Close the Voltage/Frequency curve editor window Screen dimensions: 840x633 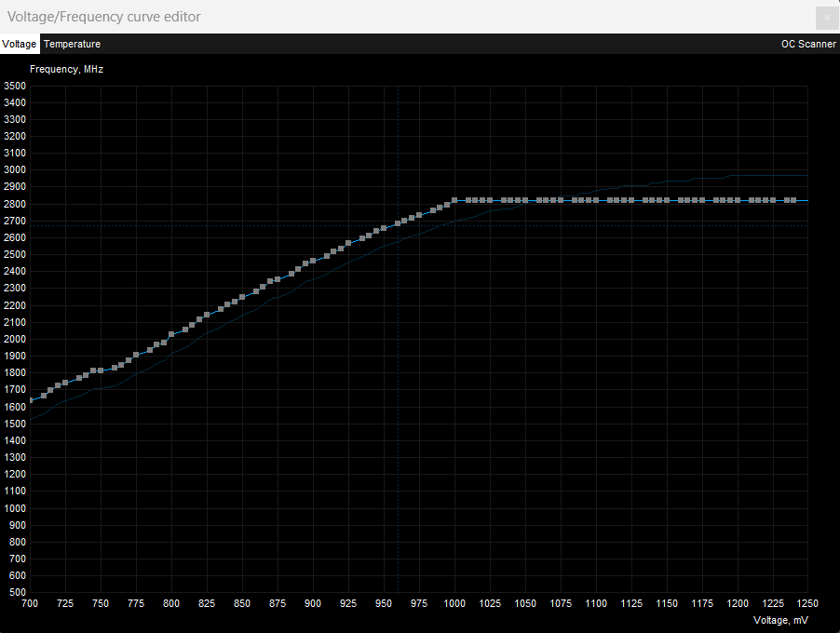point(827,18)
